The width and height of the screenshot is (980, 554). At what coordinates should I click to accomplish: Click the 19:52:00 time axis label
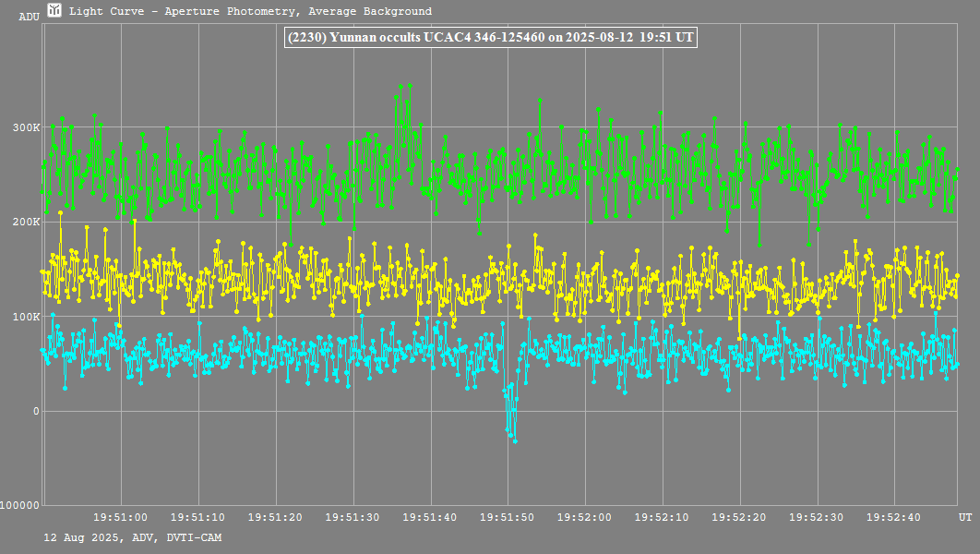[x=586, y=517]
